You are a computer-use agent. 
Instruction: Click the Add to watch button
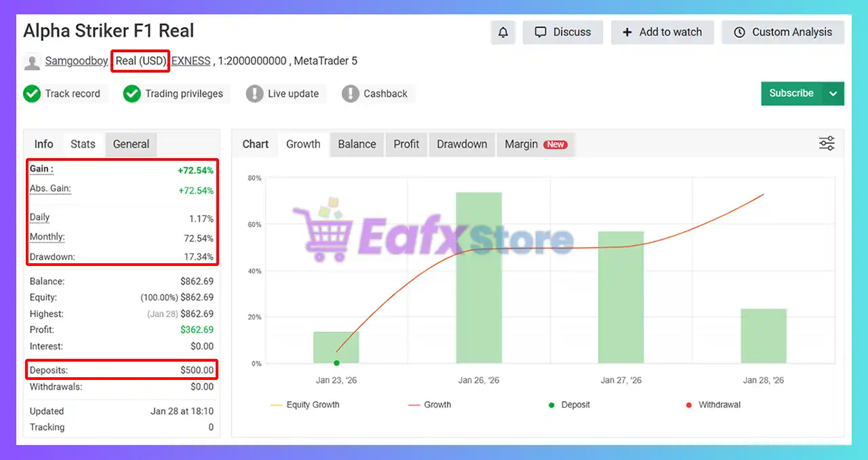pyautogui.click(x=662, y=33)
